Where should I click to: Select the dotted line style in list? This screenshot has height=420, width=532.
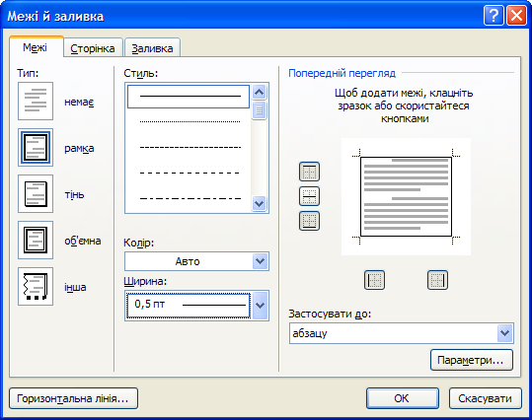[190, 121]
